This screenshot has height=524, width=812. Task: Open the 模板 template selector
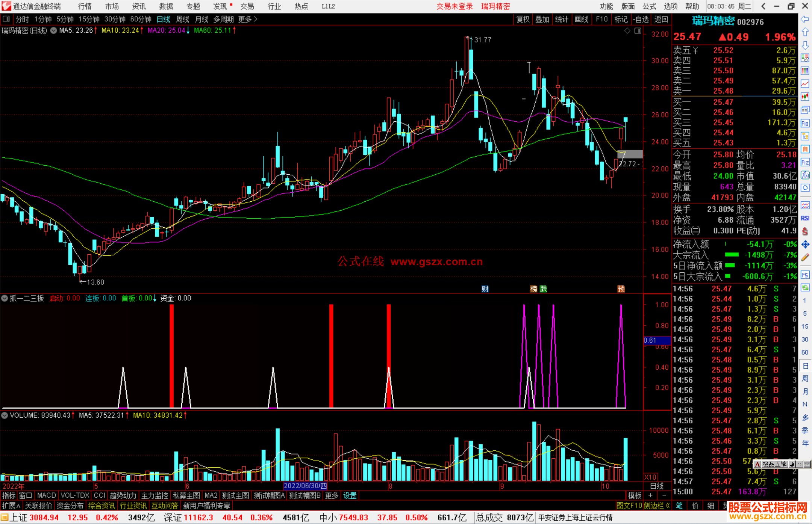[x=635, y=496]
